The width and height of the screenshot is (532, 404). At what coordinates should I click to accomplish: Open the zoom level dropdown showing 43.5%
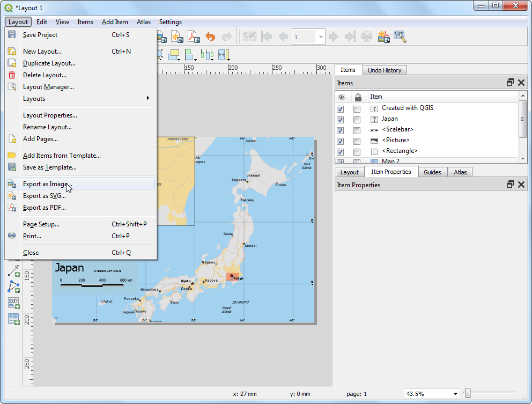pos(455,394)
